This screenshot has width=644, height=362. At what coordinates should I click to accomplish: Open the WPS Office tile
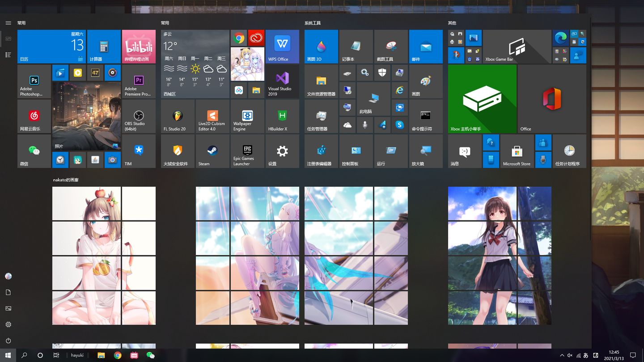pos(282,46)
